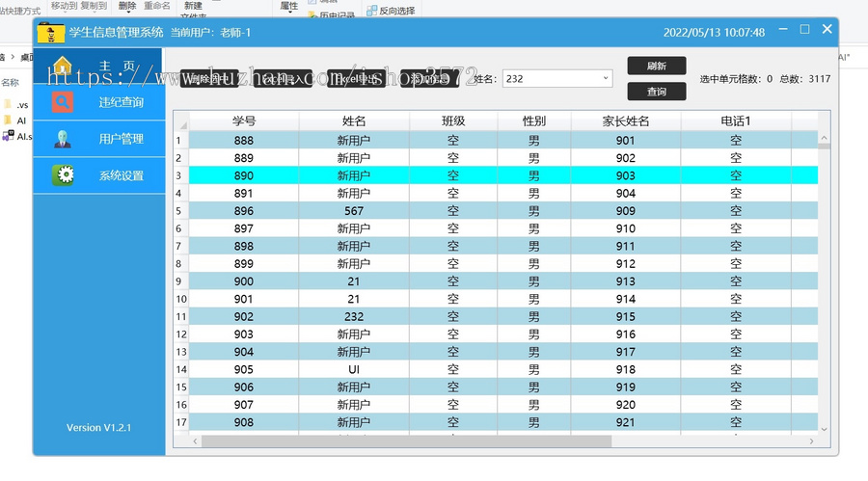Click the .vs folder in File Explorer
The height and width of the screenshot is (481, 868).
click(x=16, y=105)
